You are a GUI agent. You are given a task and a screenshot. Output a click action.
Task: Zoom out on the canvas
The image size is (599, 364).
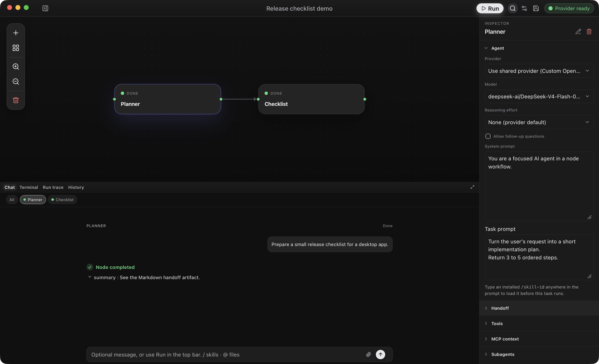pyautogui.click(x=16, y=82)
